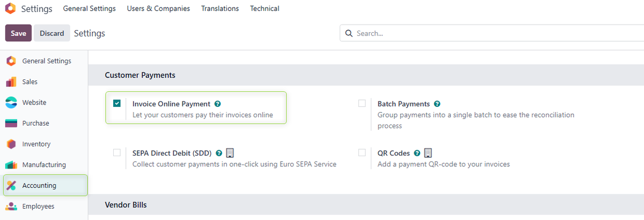Image resolution: width=644 pixels, height=220 pixels.
Task: Enable the SEPA Direct Debit checkbox
Action: 116,152
